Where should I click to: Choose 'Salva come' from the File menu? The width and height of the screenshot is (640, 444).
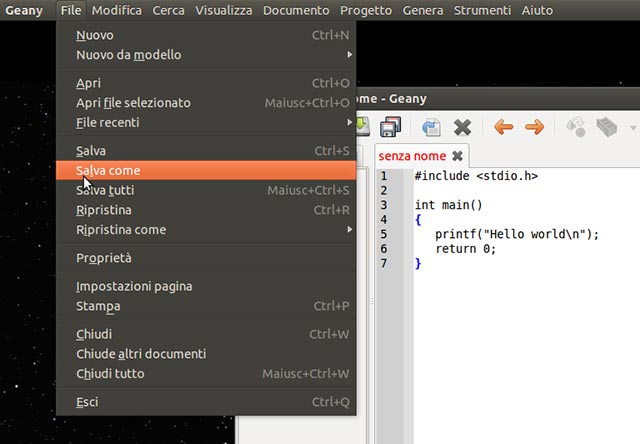108,171
